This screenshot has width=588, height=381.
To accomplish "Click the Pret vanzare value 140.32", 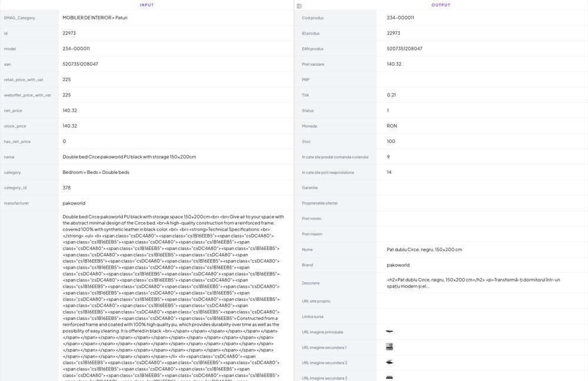I will click(x=394, y=64).
